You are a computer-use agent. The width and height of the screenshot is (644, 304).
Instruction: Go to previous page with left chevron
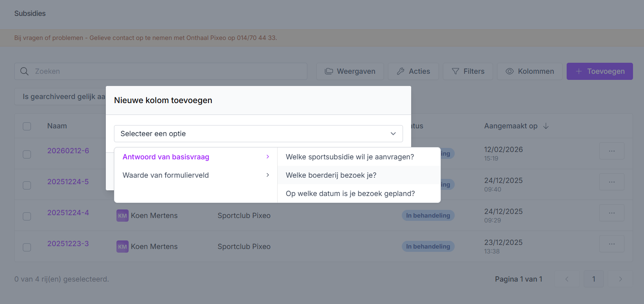click(x=567, y=279)
